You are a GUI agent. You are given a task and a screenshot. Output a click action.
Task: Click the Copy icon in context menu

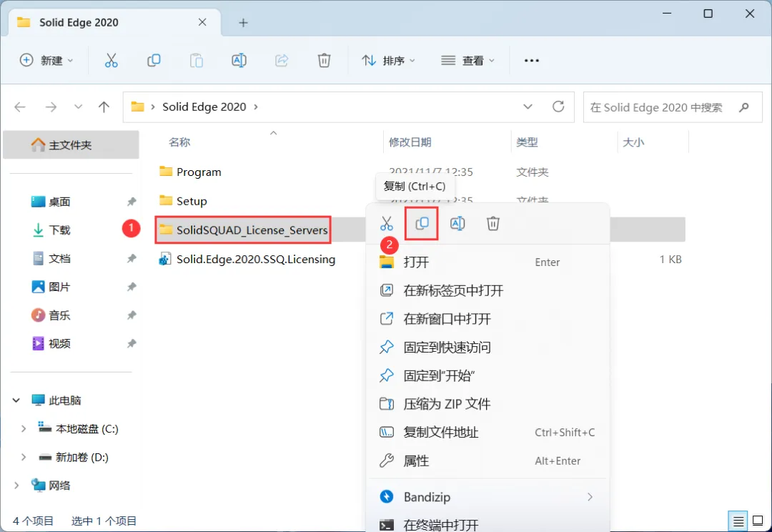(x=422, y=224)
